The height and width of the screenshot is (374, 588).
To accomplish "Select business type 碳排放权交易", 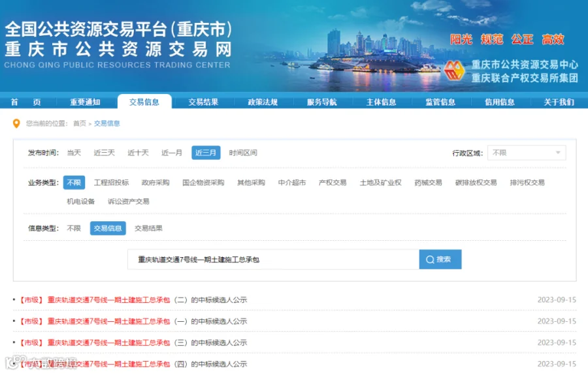I will point(476,183).
